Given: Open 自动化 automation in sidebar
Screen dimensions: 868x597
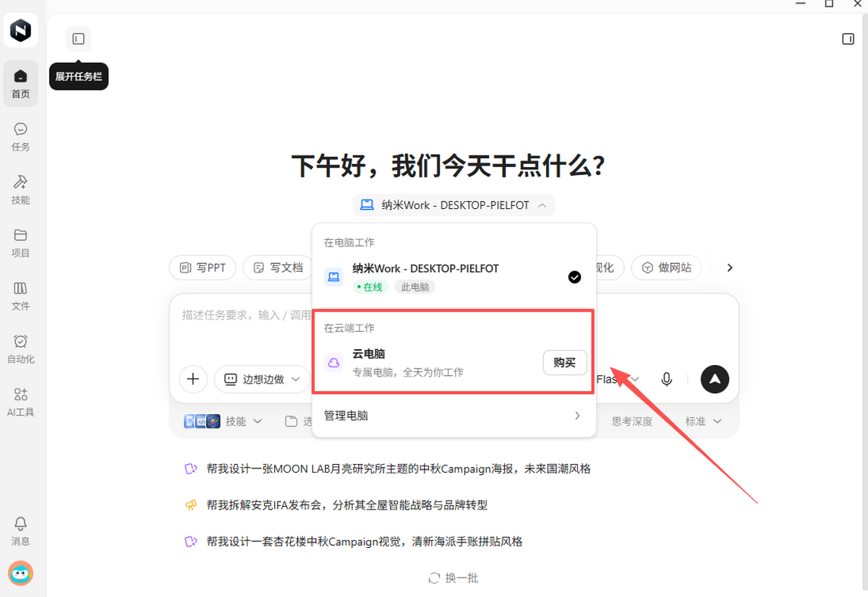Looking at the screenshot, I should pyautogui.click(x=20, y=349).
